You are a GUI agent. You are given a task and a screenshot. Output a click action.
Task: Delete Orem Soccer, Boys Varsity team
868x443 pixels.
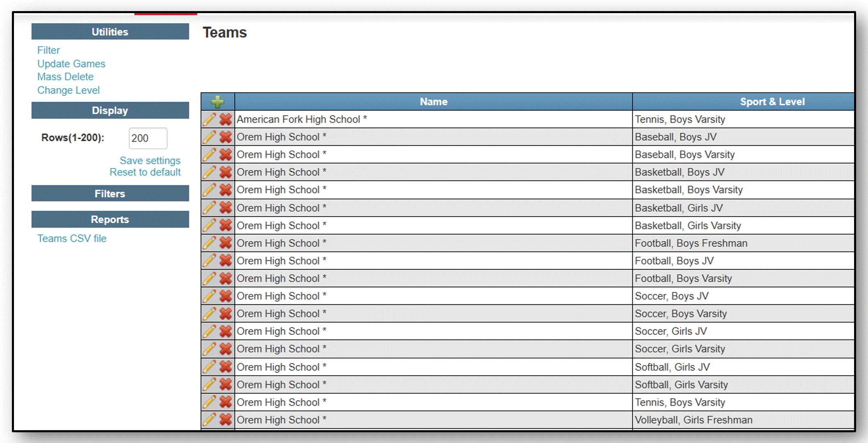tap(225, 314)
